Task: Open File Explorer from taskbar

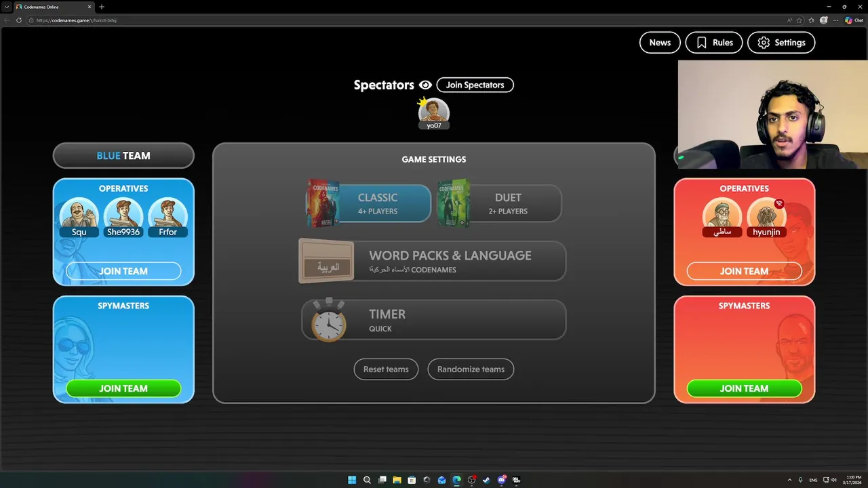Action: click(x=397, y=480)
